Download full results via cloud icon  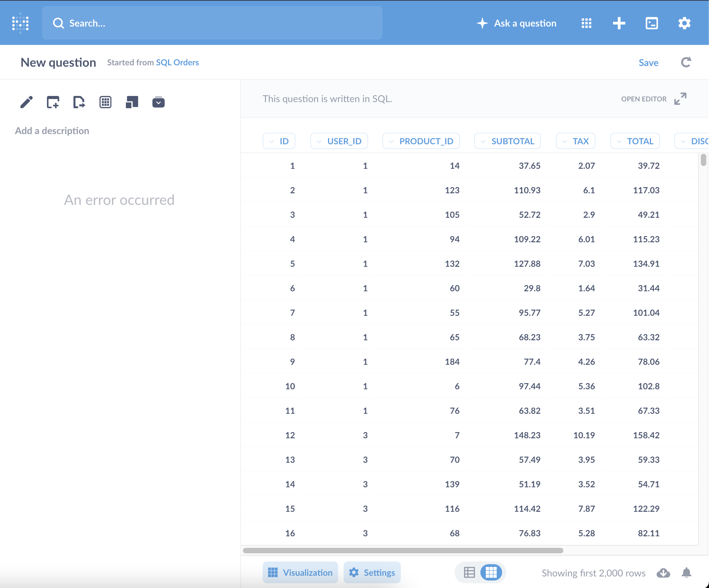pyautogui.click(x=663, y=573)
